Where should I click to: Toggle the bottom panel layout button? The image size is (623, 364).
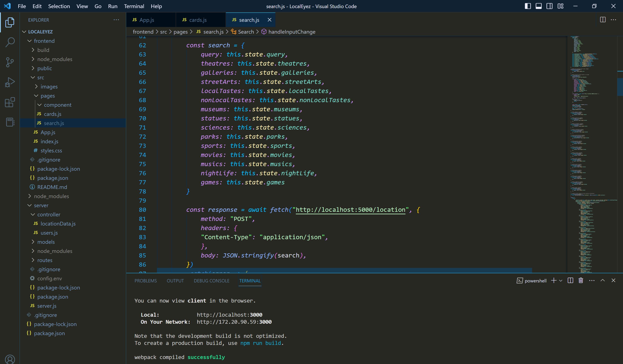point(538,6)
